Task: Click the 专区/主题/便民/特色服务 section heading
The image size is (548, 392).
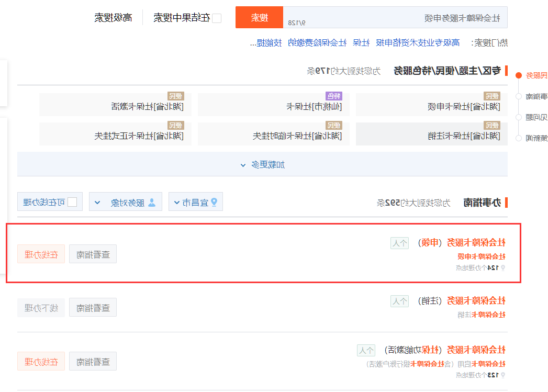Action: tap(448, 71)
